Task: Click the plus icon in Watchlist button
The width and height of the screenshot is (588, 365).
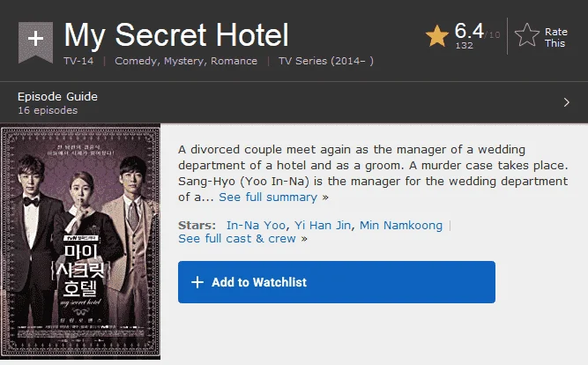Action: [197, 282]
